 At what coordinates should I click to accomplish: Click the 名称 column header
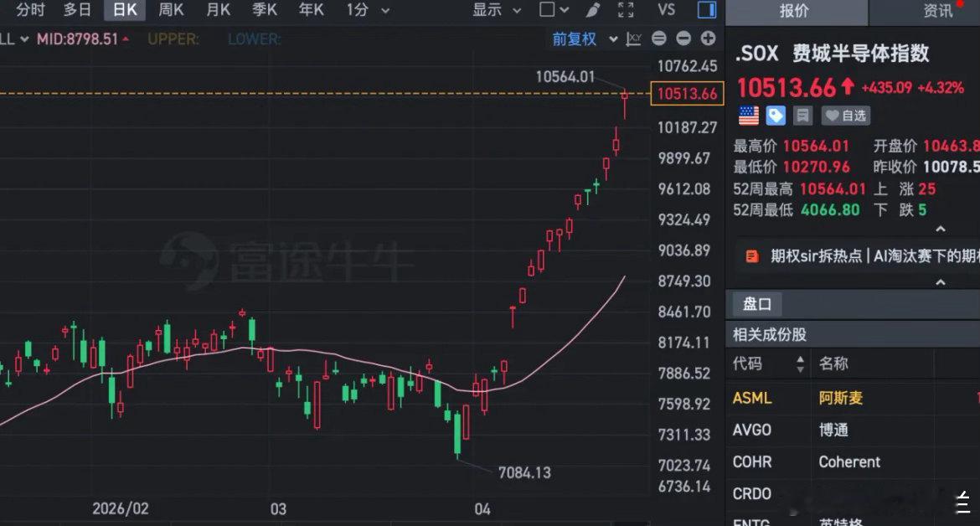coord(833,364)
